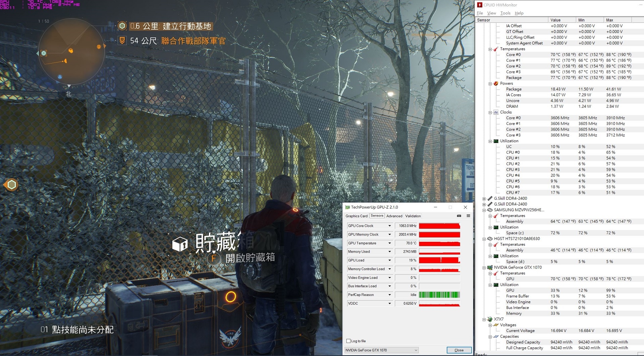Click the F key interaction prompt icon

coord(214,258)
